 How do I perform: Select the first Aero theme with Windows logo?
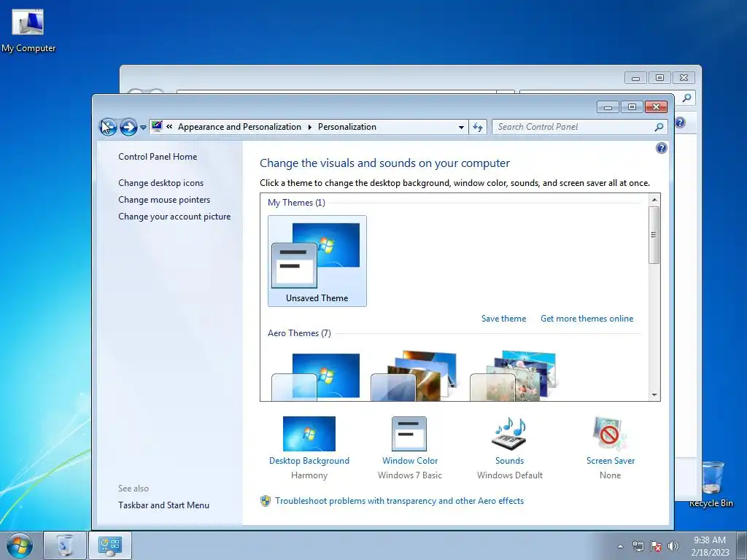[x=317, y=376]
